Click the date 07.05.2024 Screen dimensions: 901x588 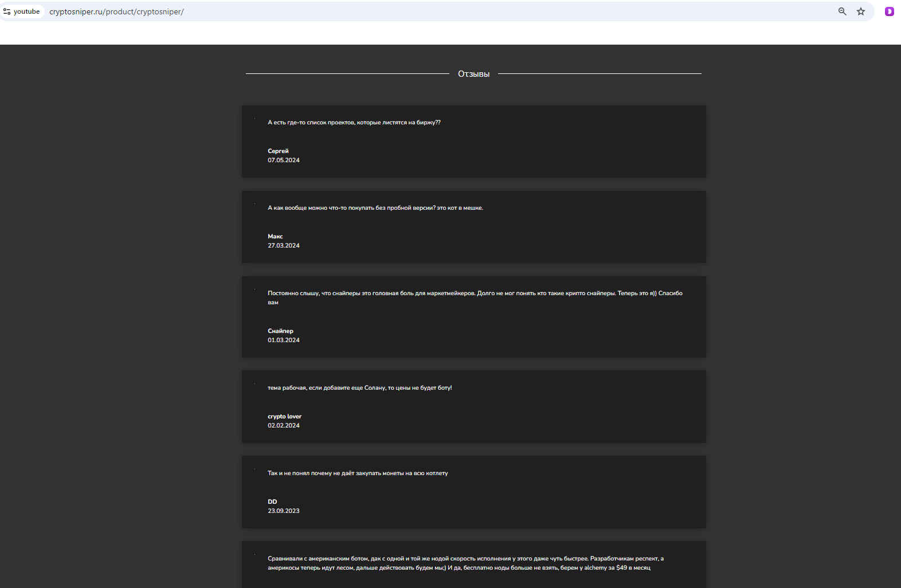pos(283,160)
